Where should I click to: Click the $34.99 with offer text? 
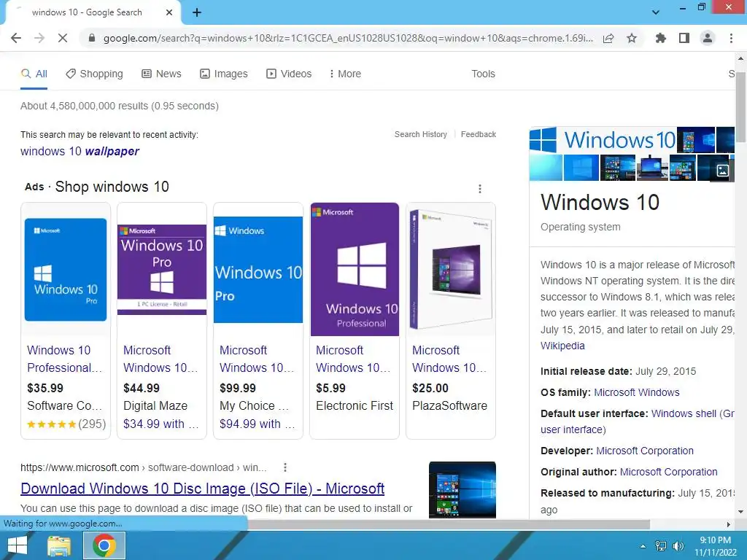click(161, 424)
